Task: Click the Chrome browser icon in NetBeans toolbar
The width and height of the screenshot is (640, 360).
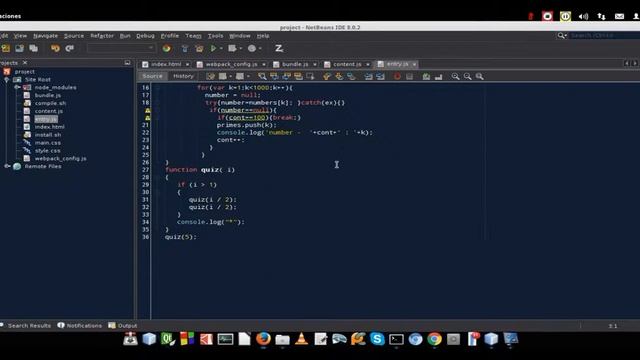Action: tap(166, 48)
